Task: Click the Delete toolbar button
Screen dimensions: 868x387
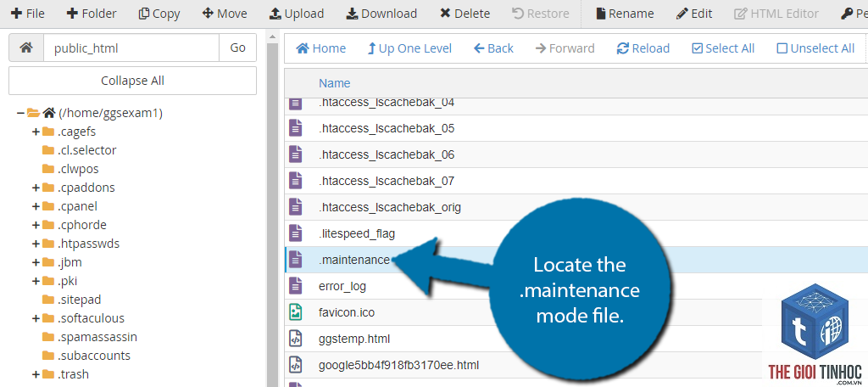Action: (465, 14)
